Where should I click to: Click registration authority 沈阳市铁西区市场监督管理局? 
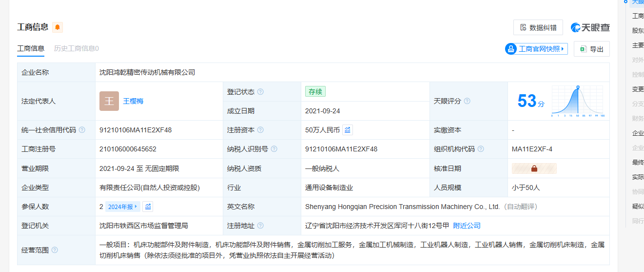(x=144, y=226)
